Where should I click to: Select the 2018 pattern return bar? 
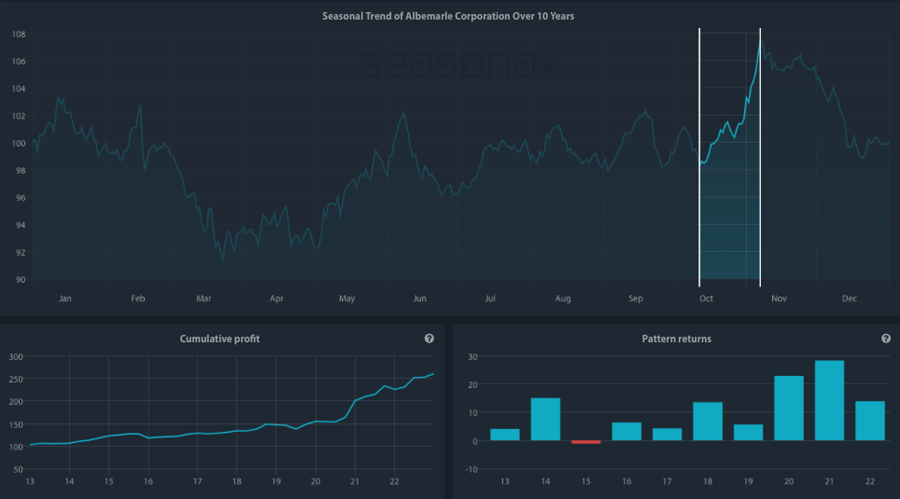tap(708, 421)
